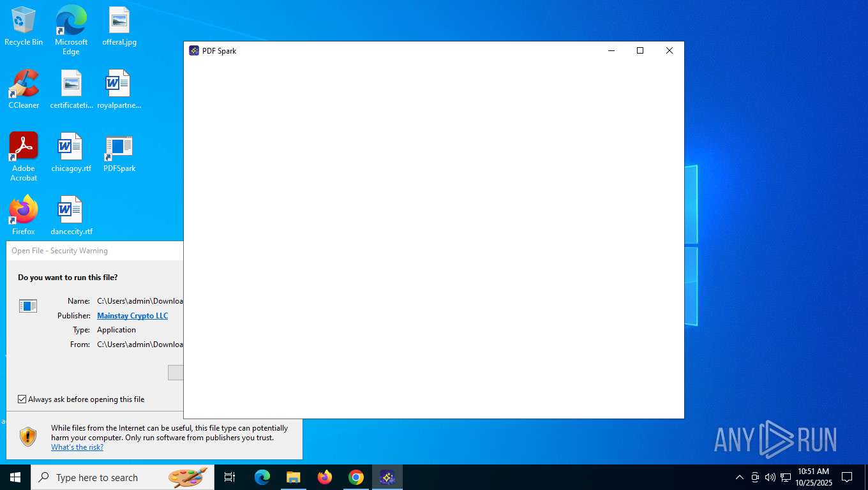Open Firefox from the taskbar
Viewport: 868px width, 490px height.
click(325, 477)
